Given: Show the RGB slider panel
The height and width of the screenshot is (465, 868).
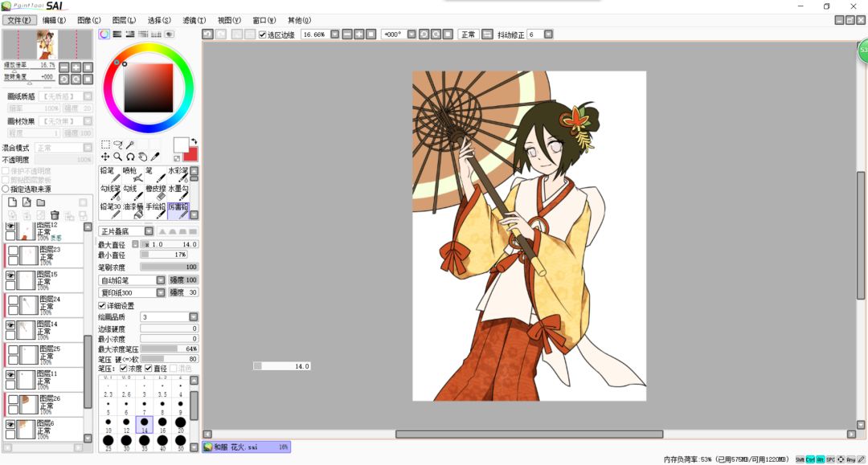Looking at the screenshot, I should point(117,35).
